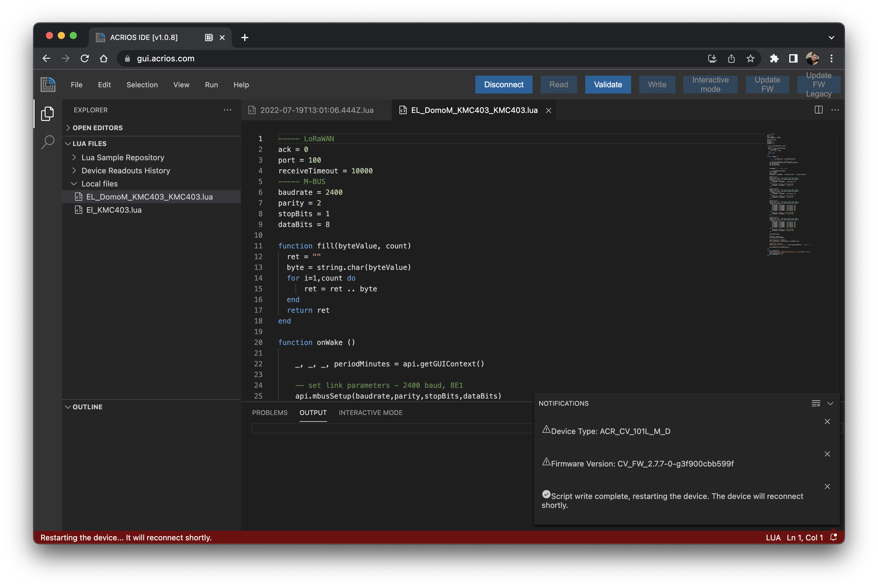Hide the notifications panel chevron

pos(830,404)
